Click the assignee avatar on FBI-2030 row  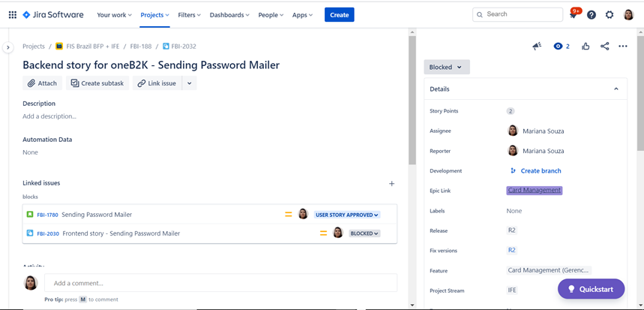pyautogui.click(x=337, y=233)
